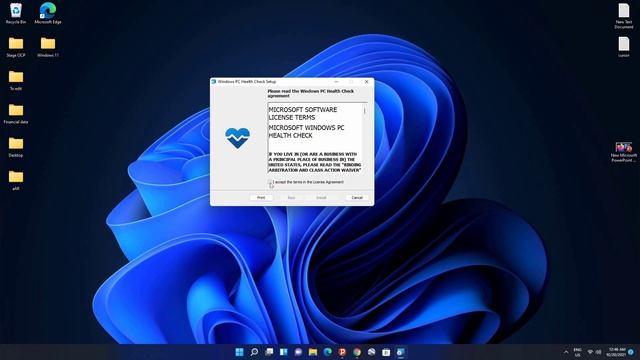Viewport: 640px width, 360px height.
Task: Select the folder named Desktop
Action: coord(16,147)
